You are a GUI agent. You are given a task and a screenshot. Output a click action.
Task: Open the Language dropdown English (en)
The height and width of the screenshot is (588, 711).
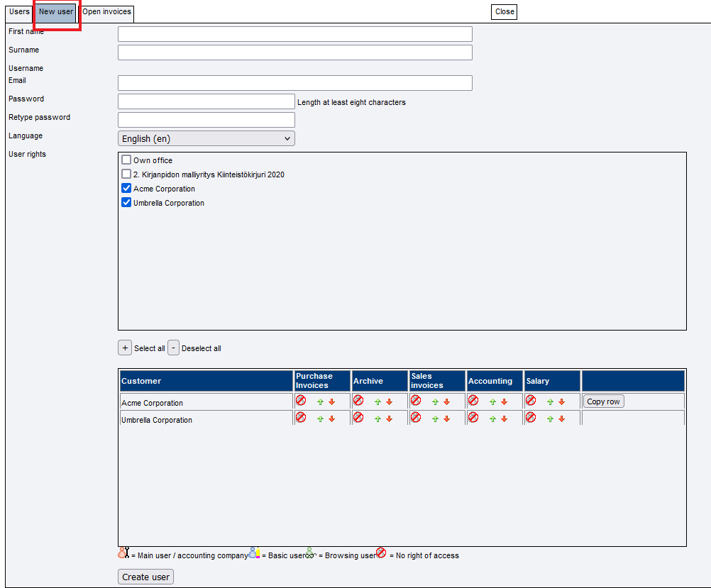(x=206, y=138)
